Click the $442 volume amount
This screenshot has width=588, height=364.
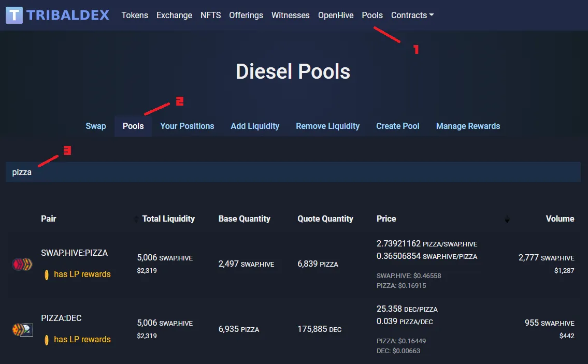coord(567,336)
